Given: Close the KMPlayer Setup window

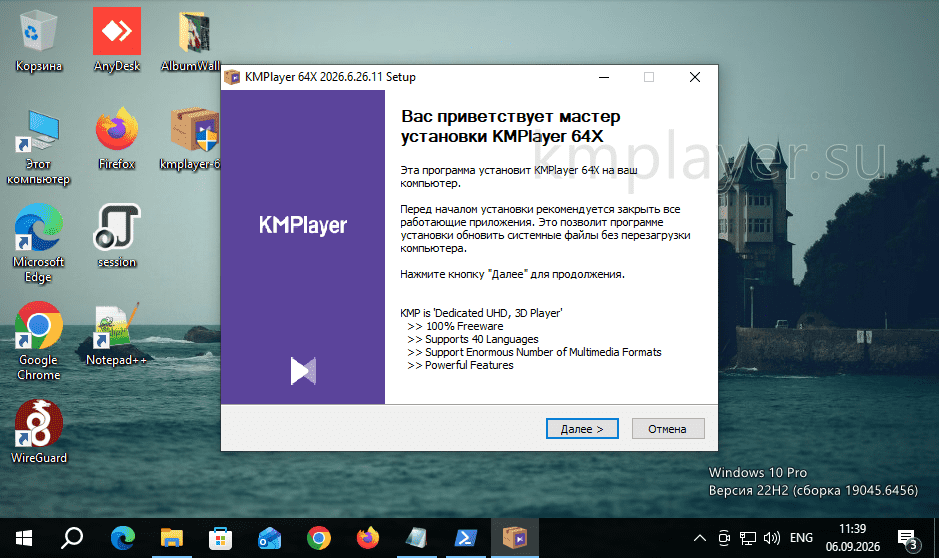Looking at the screenshot, I should click(695, 77).
